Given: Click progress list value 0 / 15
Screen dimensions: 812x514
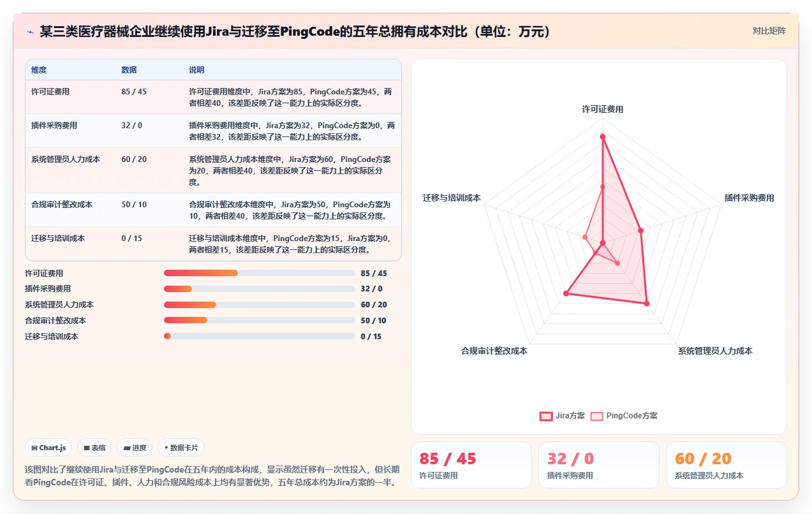Looking at the screenshot, I should click(x=371, y=337).
